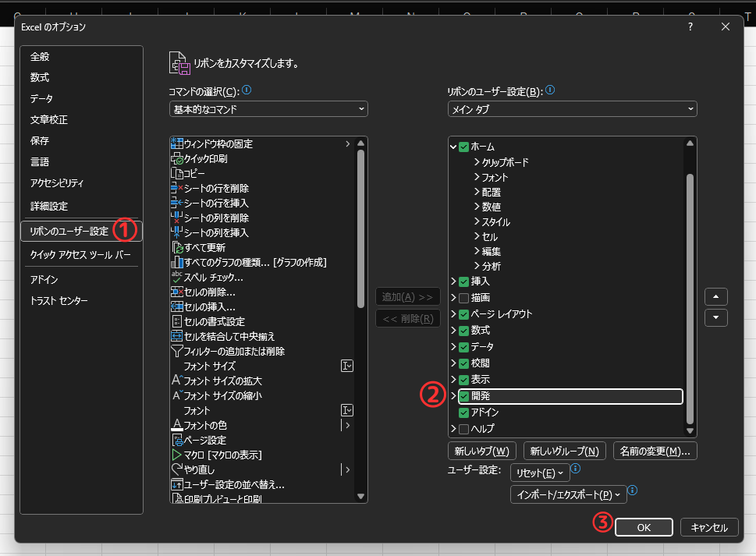Viewport: 756px width, 556px height.
Task: Click the ページ設定 icon
Action: [177, 440]
